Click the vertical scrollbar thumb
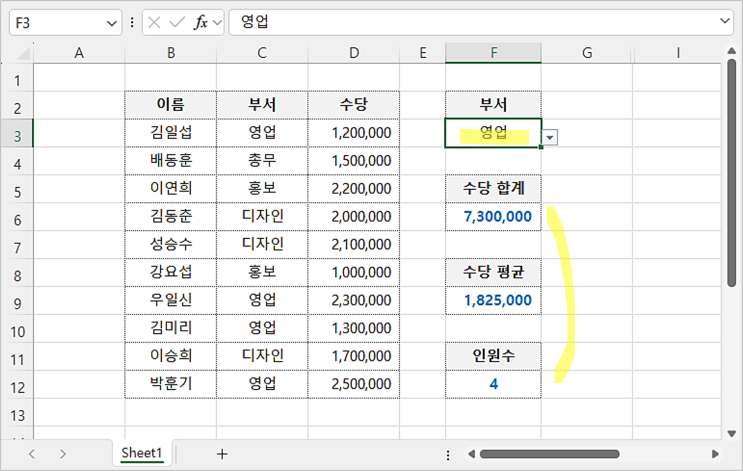The width and height of the screenshot is (743, 471). pyautogui.click(x=732, y=172)
